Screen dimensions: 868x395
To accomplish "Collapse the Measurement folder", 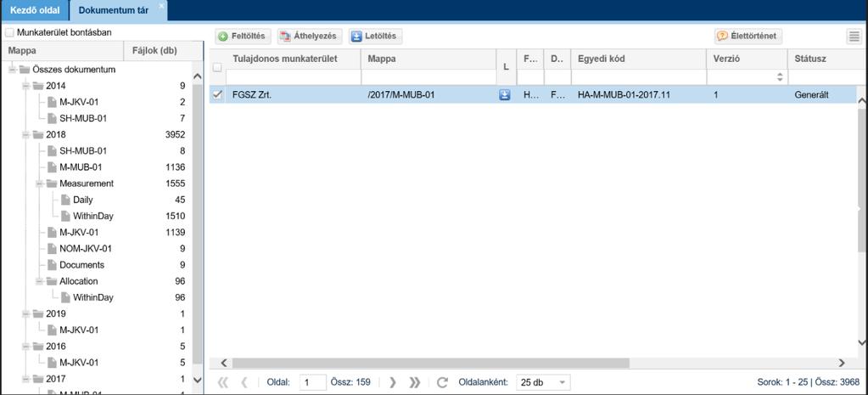I will (x=39, y=183).
